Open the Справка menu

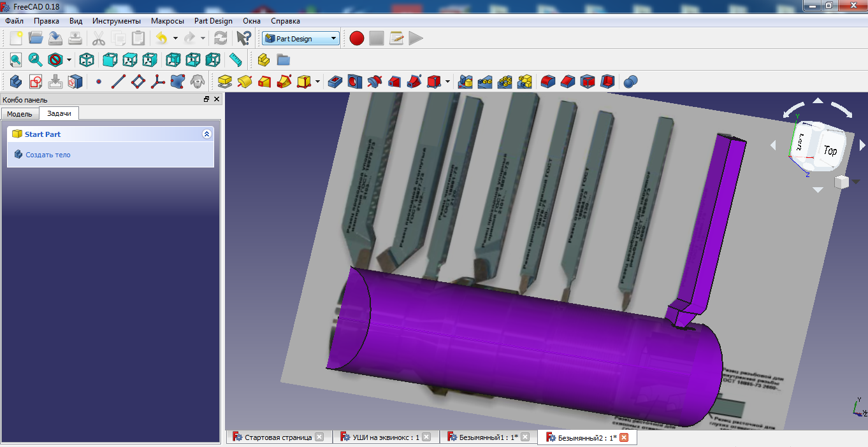pyautogui.click(x=286, y=21)
